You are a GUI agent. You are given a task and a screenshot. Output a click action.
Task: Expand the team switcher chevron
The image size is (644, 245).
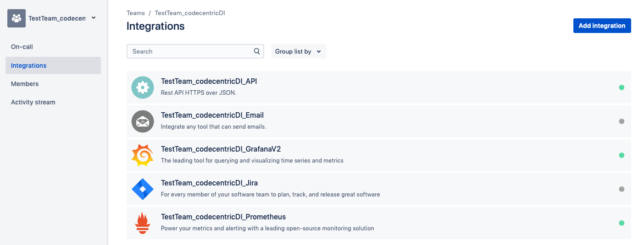[94, 18]
